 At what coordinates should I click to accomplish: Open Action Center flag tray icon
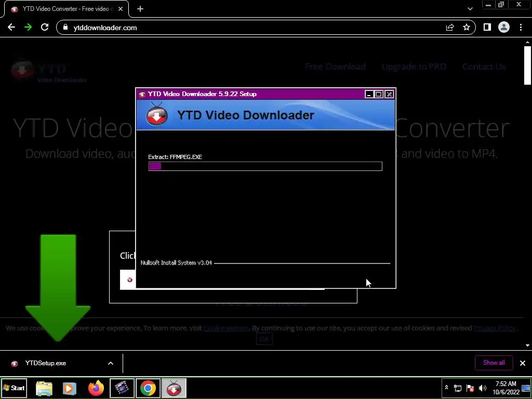[x=470, y=388]
